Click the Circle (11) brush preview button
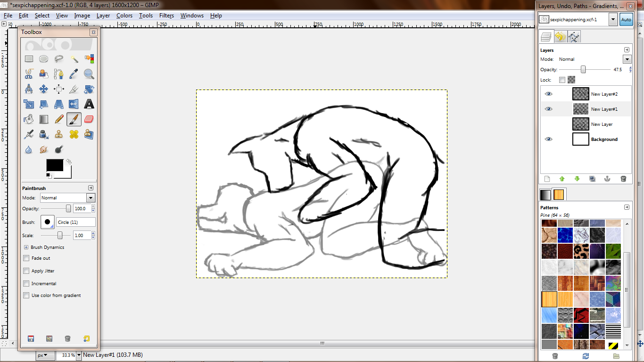The image size is (644, 362). [x=47, y=222]
